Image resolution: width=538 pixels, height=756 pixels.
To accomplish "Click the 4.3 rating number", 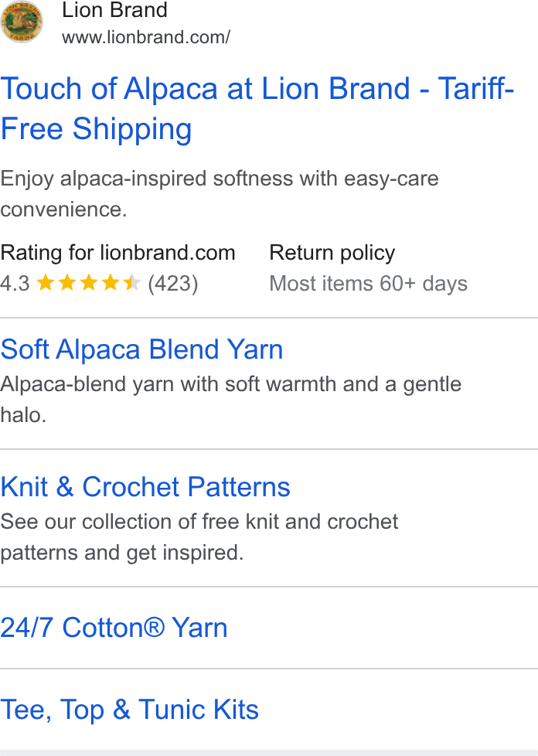I will (x=15, y=284).
